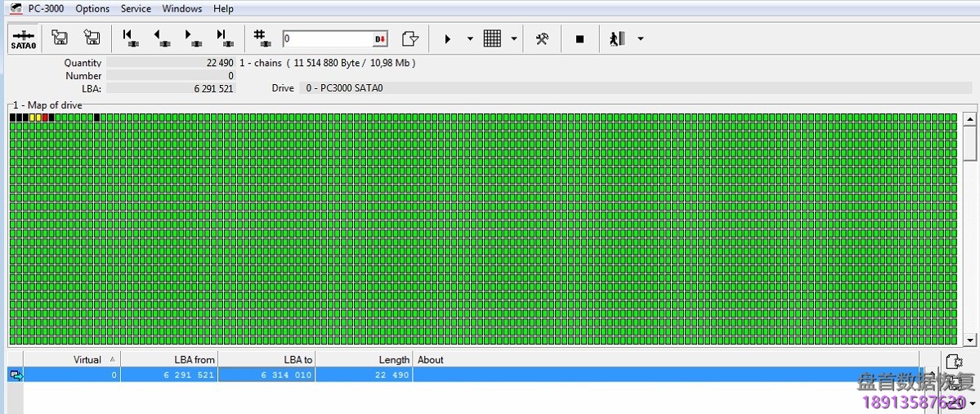
Task: Click the map scrollbar down arrow
Action: pos(970,341)
